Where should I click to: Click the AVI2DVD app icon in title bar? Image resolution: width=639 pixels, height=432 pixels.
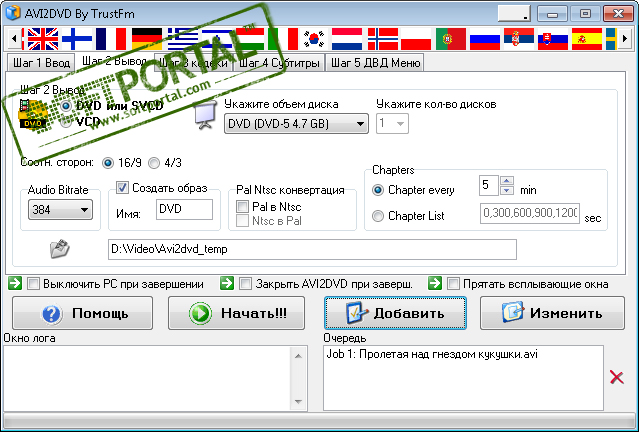click(13, 13)
